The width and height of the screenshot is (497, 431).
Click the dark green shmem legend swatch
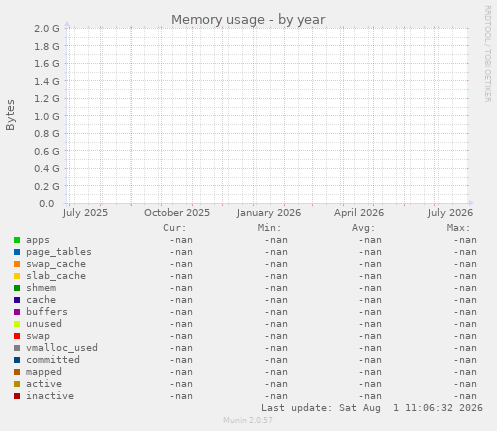[x=17, y=288]
